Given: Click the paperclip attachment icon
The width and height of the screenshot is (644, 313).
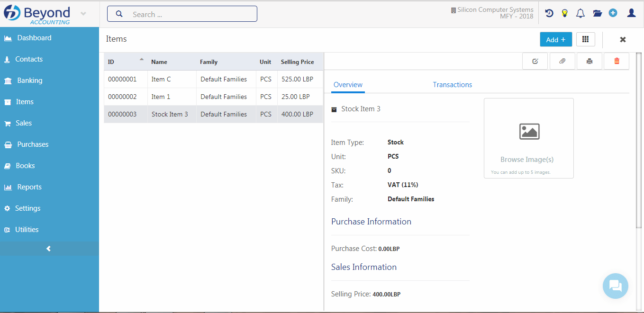Looking at the screenshot, I should (x=562, y=61).
